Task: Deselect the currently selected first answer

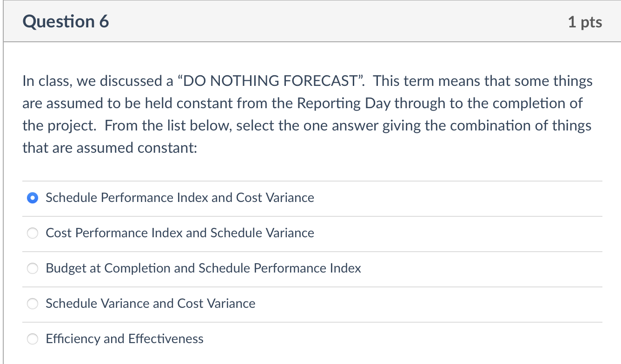Action: [x=33, y=198]
